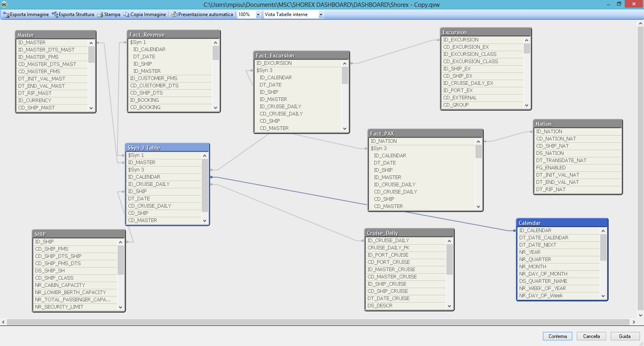This screenshot has height=346, width=644.
Task: Open the 100% zoom dropdown
Action: coord(258,14)
